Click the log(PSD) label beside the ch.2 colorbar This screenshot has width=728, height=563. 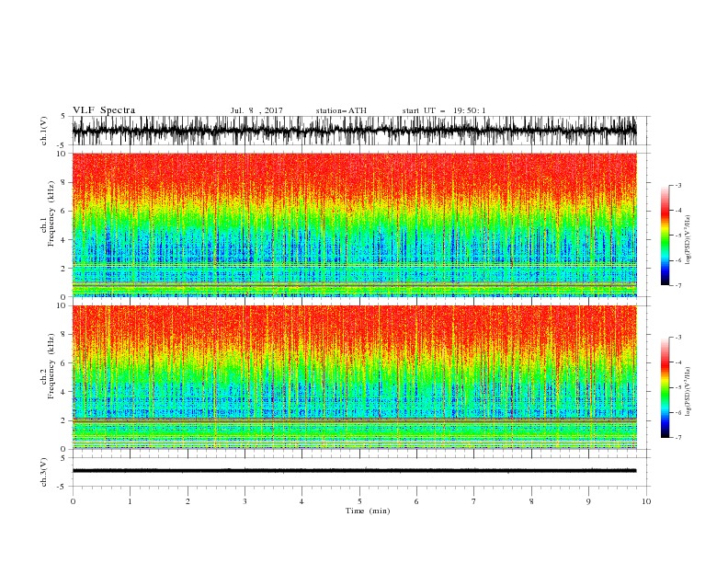(x=688, y=392)
